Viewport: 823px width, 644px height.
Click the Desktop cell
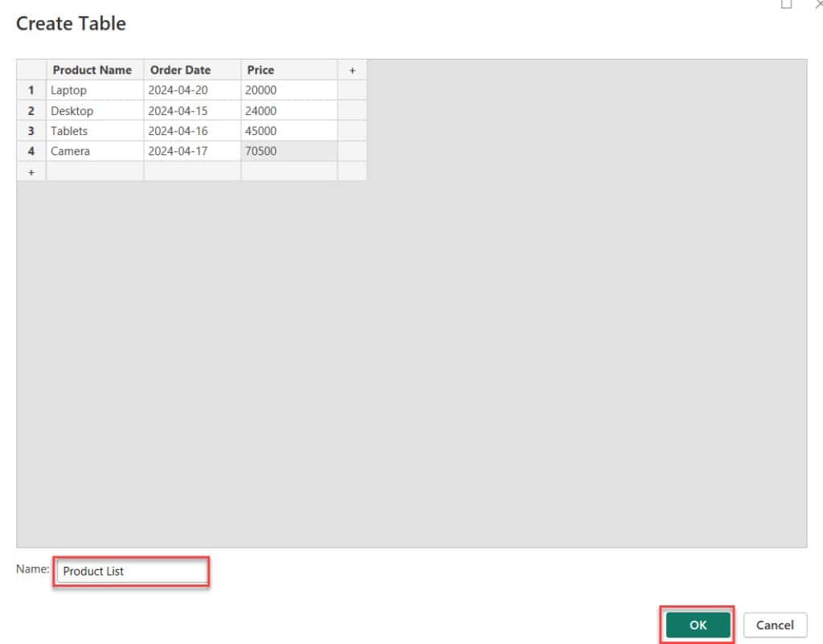95,111
